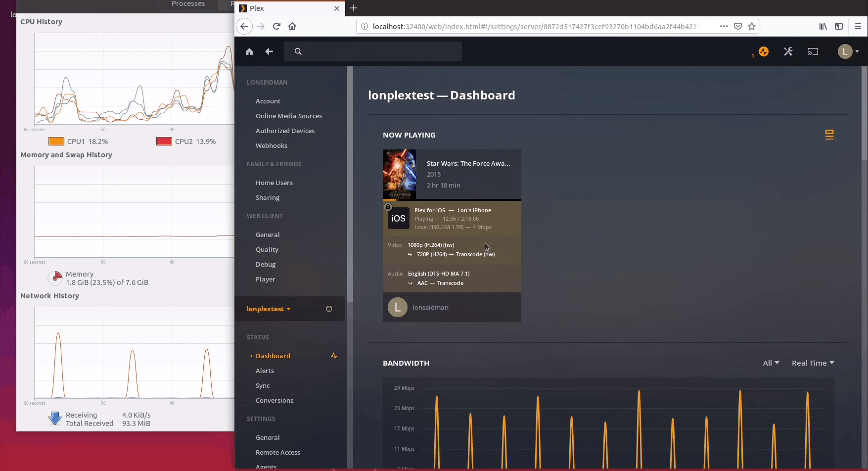Image resolution: width=868 pixels, height=471 pixels.
Task: Reload the page in Firefox
Action: click(276, 26)
